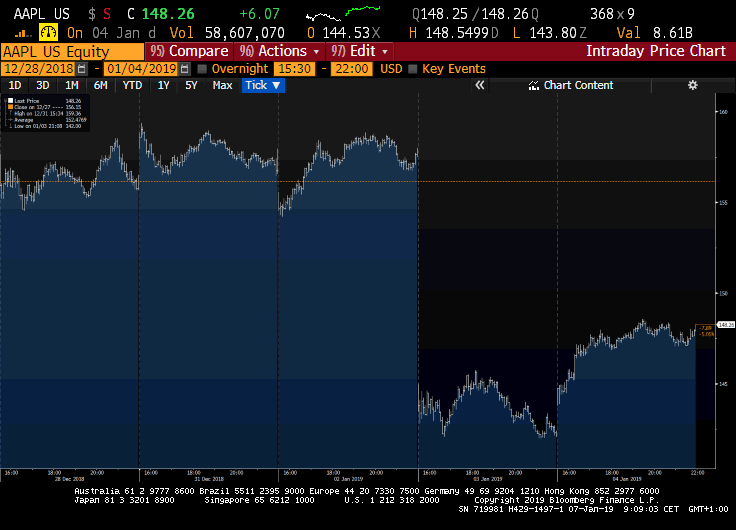
Task: Click the AAPL US Equity security field
Action: point(72,51)
